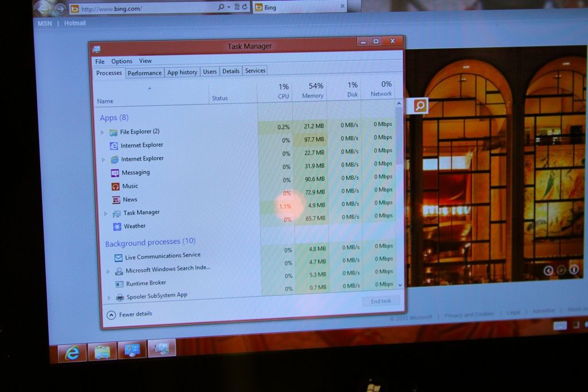Sort by the Network column header

pos(378,89)
